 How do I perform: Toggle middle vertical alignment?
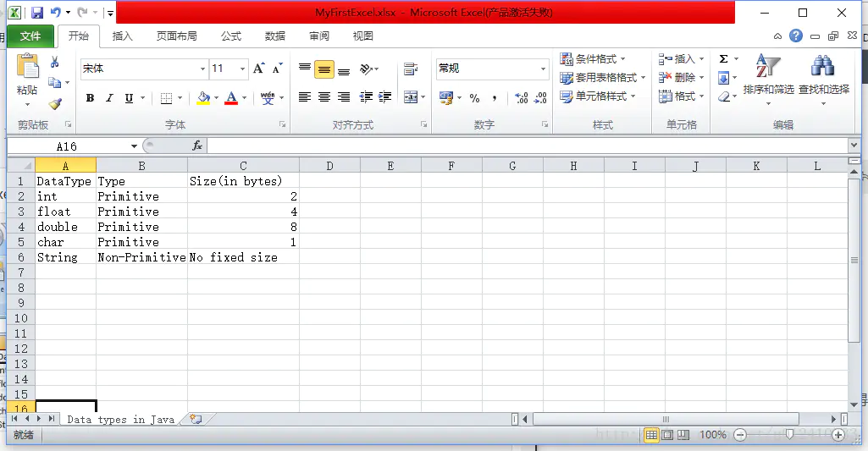coord(323,69)
